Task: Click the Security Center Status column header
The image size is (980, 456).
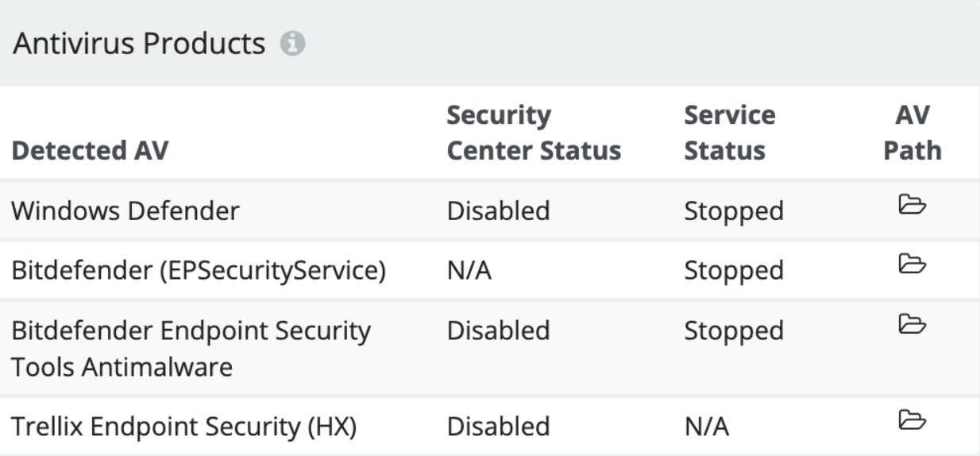Action: [x=534, y=133]
